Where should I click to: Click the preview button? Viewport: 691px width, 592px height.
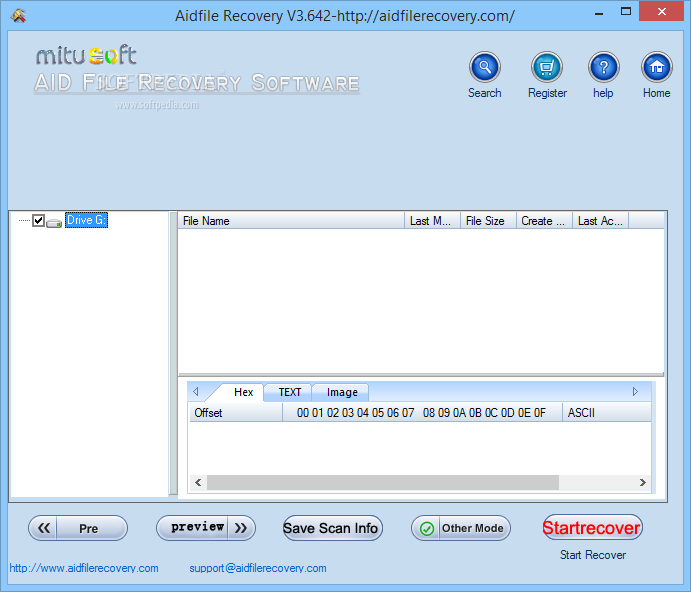[x=206, y=528]
